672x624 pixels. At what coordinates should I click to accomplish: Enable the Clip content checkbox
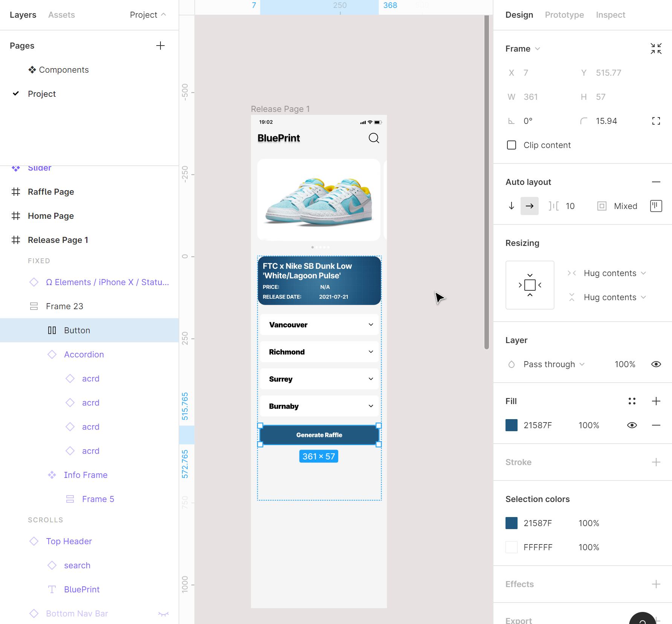click(x=511, y=145)
